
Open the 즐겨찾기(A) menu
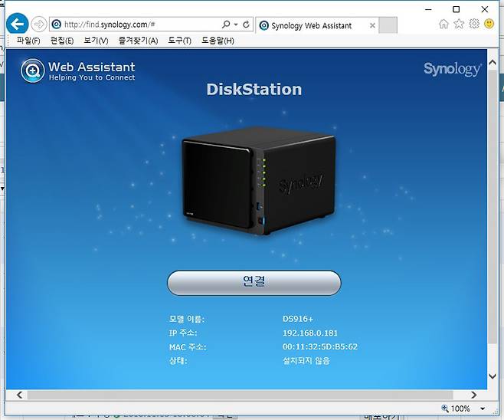[x=138, y=41]
